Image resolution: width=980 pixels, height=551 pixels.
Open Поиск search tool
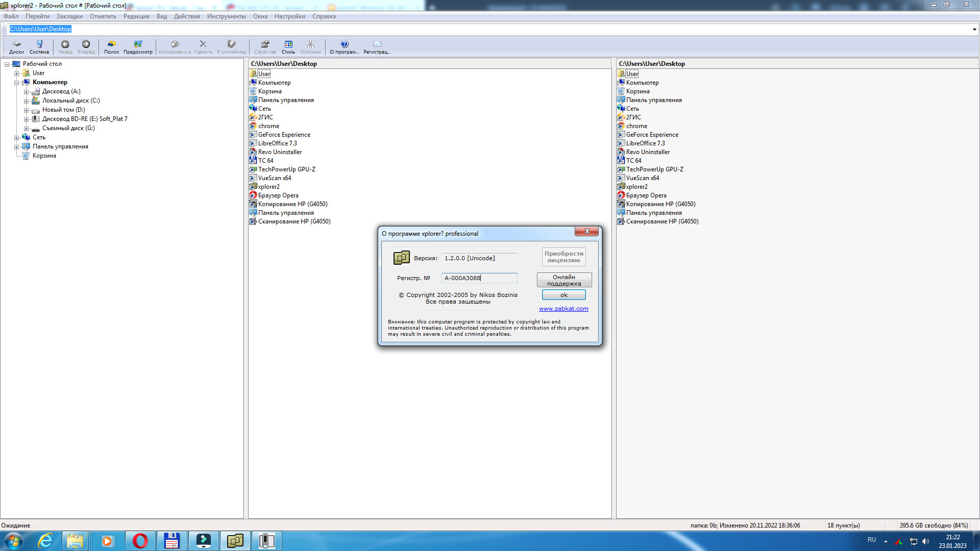(111, 46)
